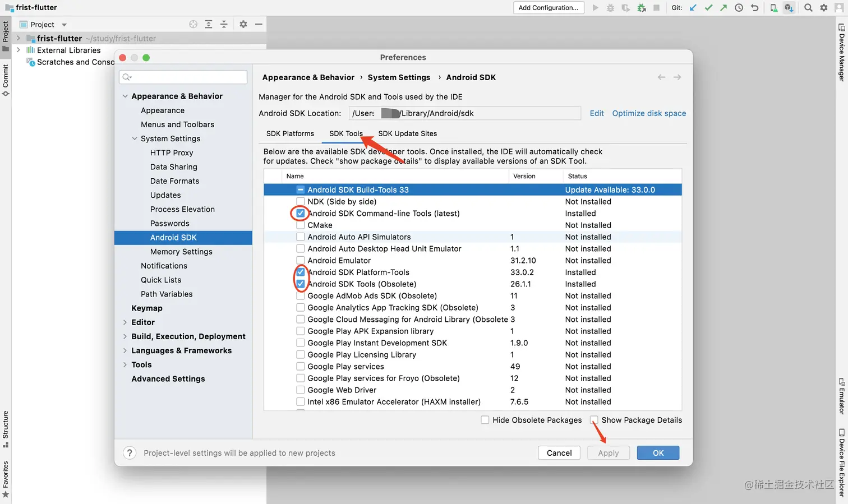The width and height of the screenshot is (848, 504).
Task: Click the Run play icon in toolbar
Action: (x=595, y=8)
